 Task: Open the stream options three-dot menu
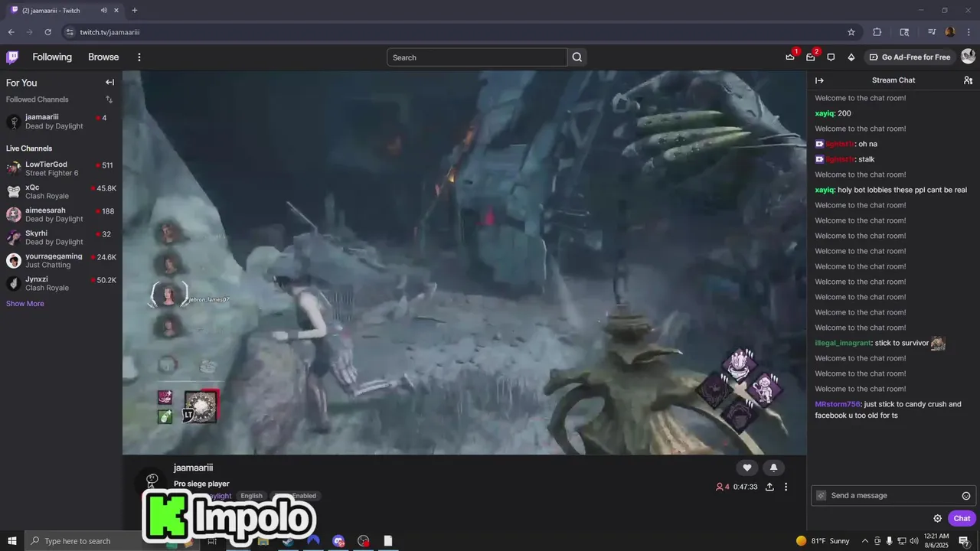click(x=786, y=487)
